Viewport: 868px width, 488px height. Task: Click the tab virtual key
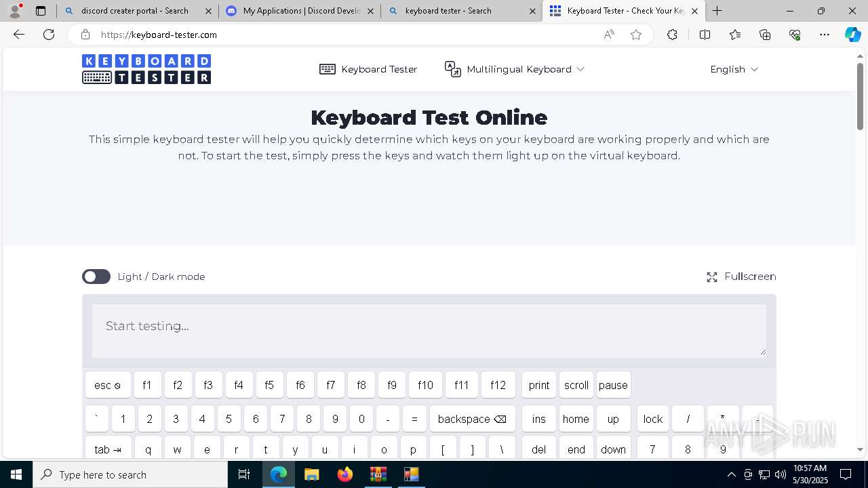[108, 449]
